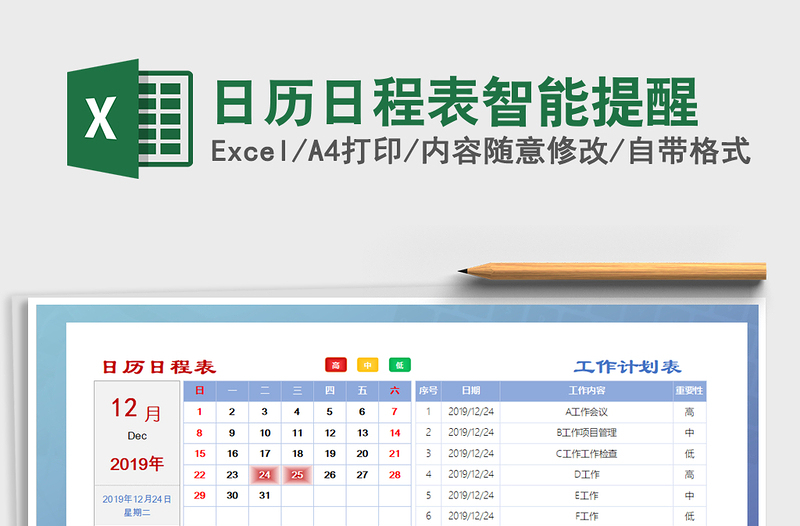Select calendar day 23
This screenshot has width=800, height=526.
(232, 475)
